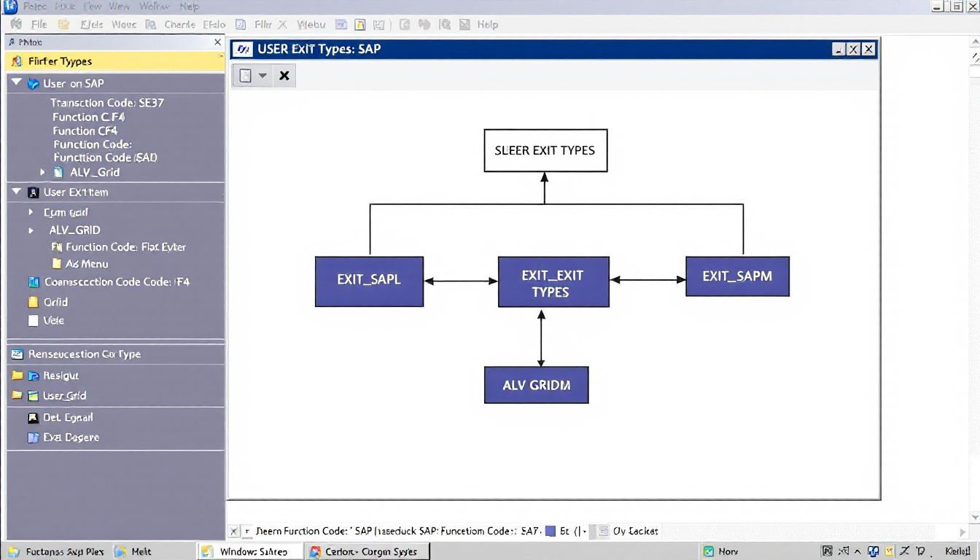Screen dimensions: 980x560
Task: Open the dropdown arrow beside the document icon
Action: pos(263,76)
